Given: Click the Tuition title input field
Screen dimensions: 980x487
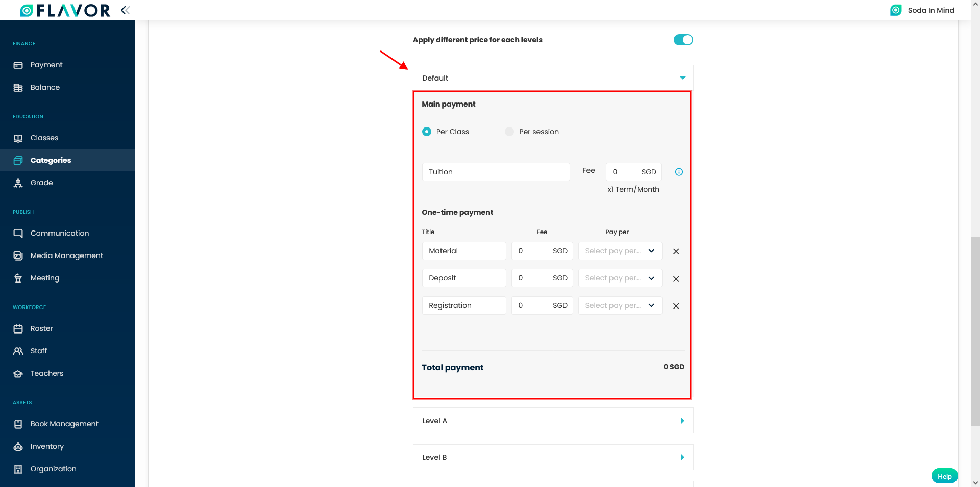Looking at the screenshot, I should point(496,172).
